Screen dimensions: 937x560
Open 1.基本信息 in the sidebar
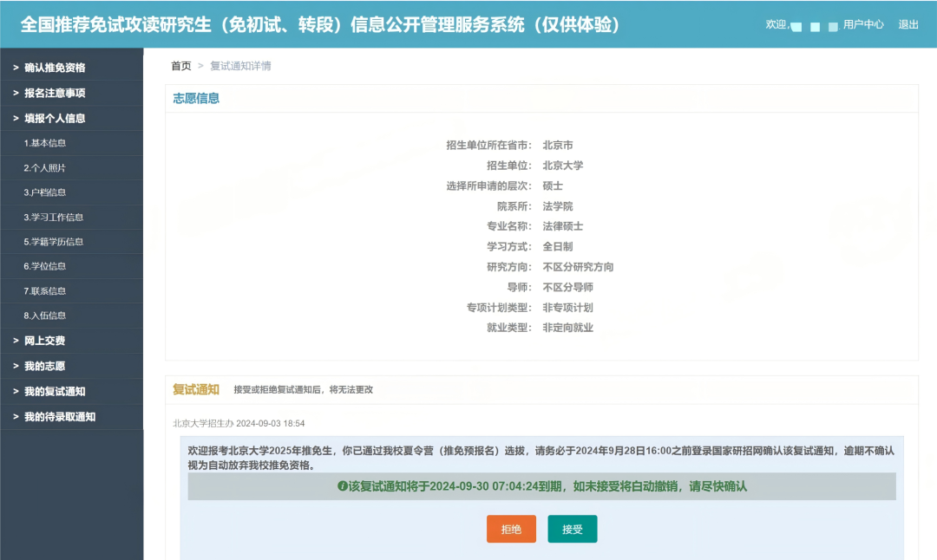tap(45, 143)
